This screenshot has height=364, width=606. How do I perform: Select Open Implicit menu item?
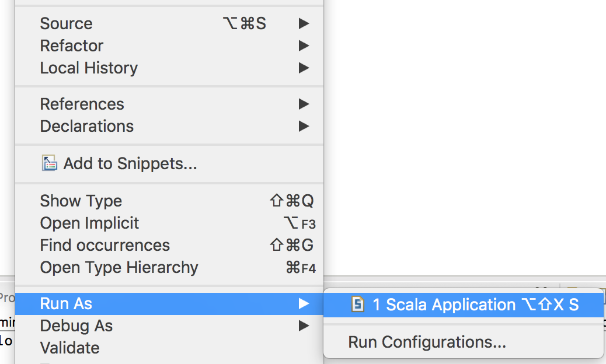pos(169,223)
